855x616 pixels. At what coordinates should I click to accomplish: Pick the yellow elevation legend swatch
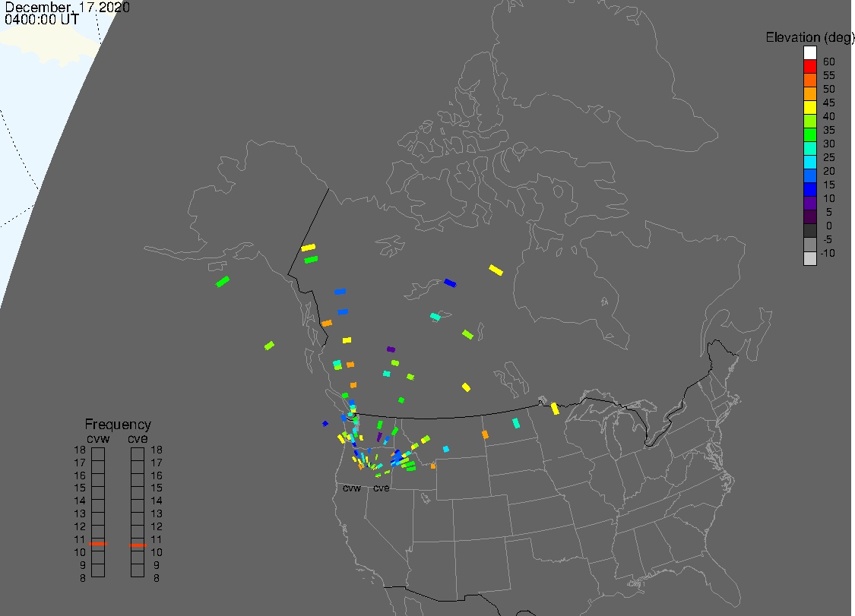pos(809,107)
